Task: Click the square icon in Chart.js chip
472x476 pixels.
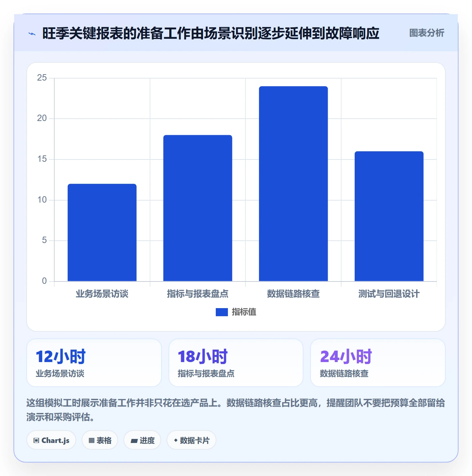Action: click(36, 441)
